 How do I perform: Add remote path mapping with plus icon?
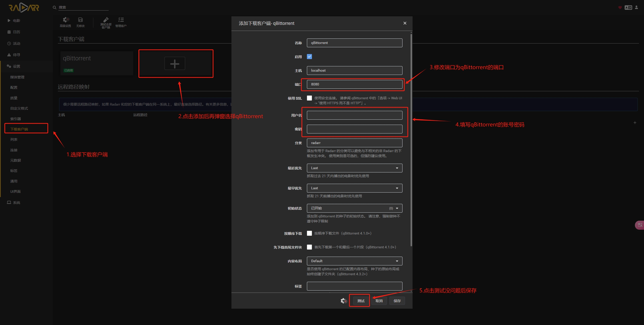[635, 123]
